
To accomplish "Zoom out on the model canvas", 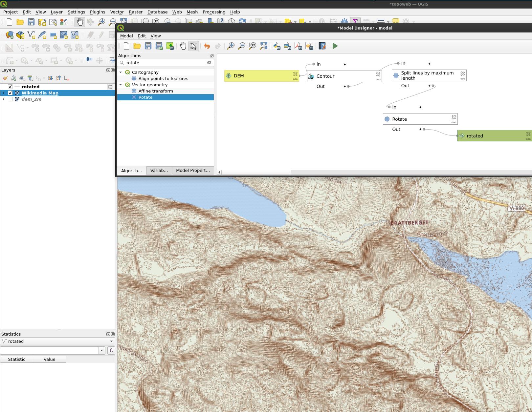I will (242, 46).
